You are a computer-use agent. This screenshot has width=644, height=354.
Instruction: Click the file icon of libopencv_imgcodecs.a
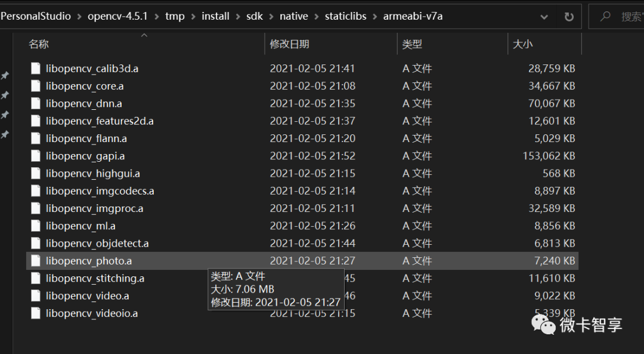point(36,191)
